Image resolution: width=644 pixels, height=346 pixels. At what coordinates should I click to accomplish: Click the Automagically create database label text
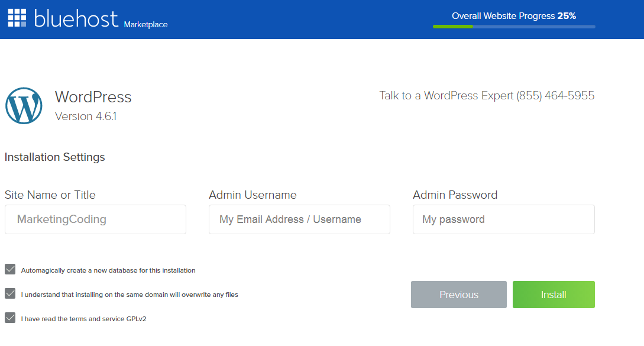(x=108, y=270)
